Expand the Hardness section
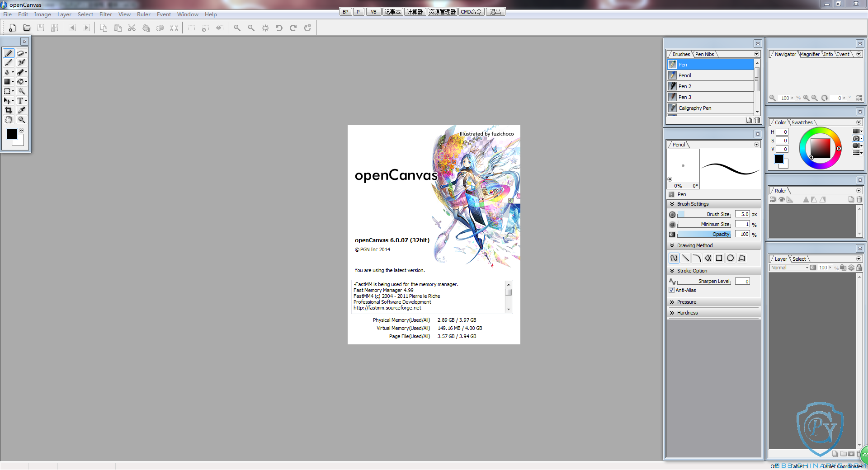Viewport: 868px width, 470px height. (x=672, y=313)
